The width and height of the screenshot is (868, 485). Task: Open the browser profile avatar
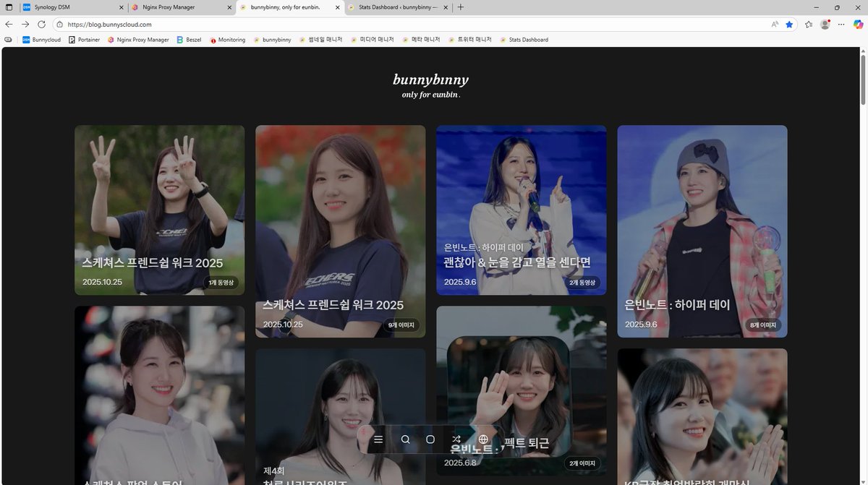(x=825, y=24)
